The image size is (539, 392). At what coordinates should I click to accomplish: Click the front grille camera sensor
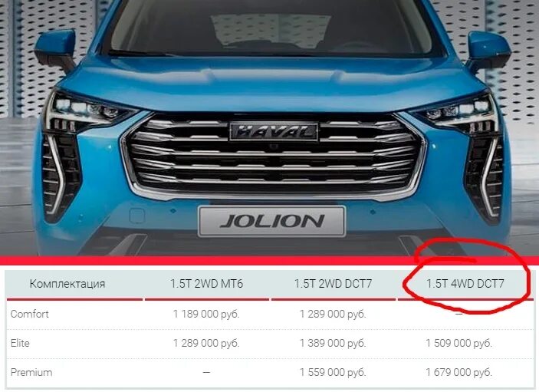[274, 147]
